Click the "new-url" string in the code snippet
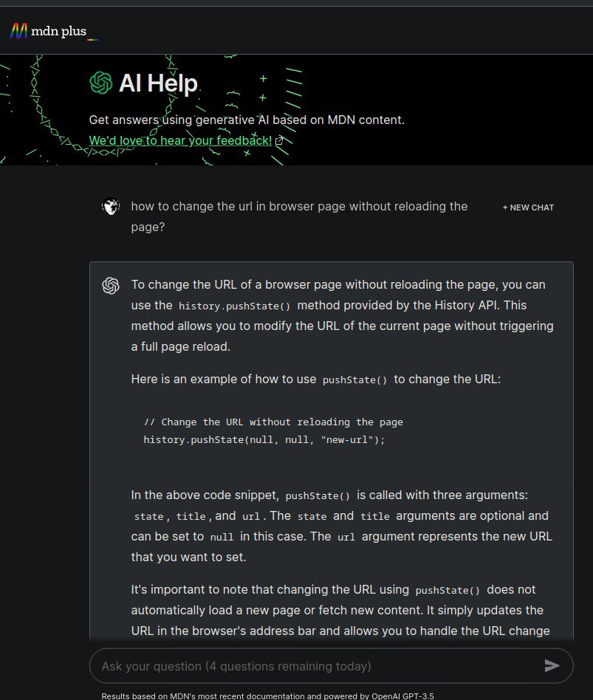This screenshot has width=593, height=700. click(x=351, y=440)
